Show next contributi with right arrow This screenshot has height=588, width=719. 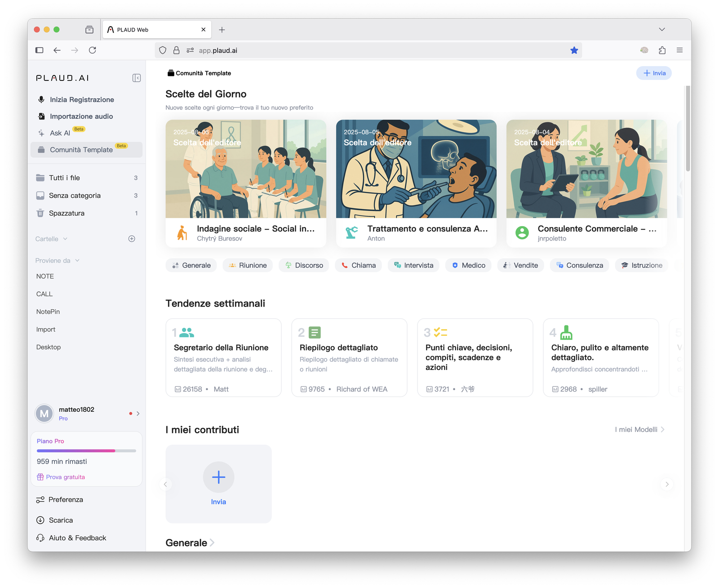point(667,484)
